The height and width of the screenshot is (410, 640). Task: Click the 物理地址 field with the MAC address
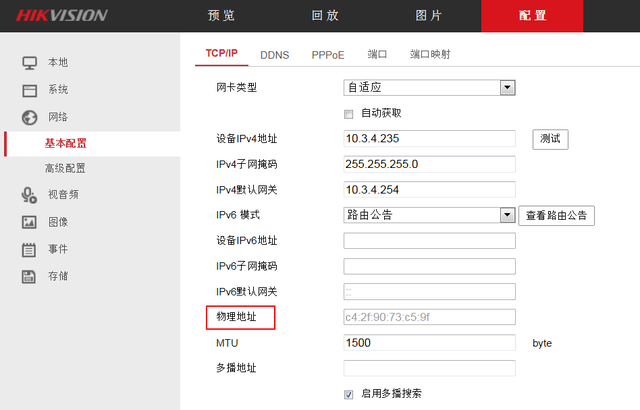(429, 317)
